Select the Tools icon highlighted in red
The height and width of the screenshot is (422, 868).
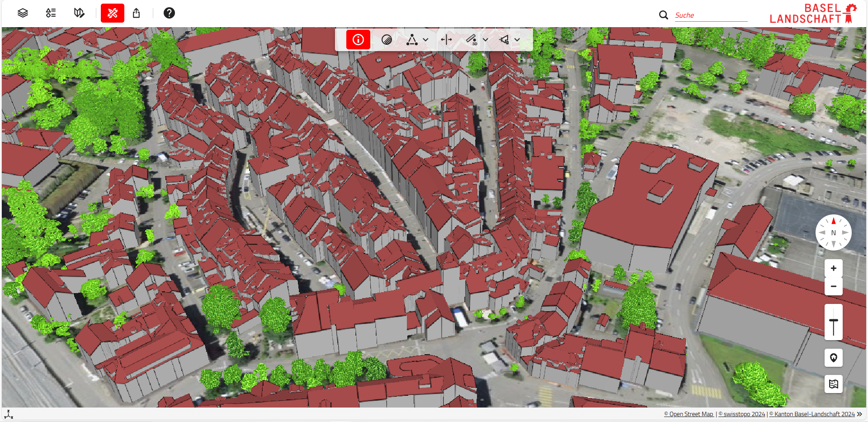112,13
